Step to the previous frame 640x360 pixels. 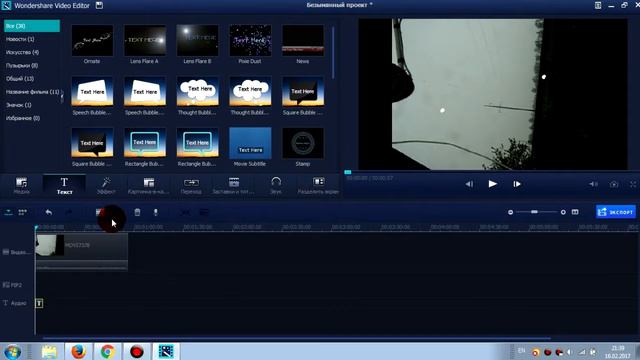469,184
